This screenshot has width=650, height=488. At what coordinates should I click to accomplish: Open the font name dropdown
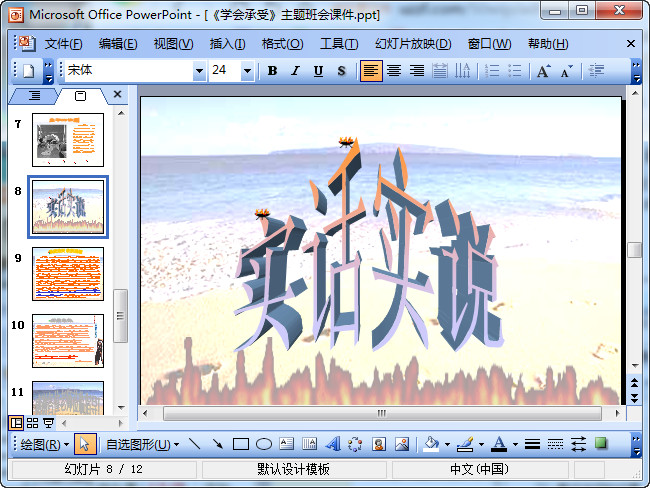coord(199,71)
